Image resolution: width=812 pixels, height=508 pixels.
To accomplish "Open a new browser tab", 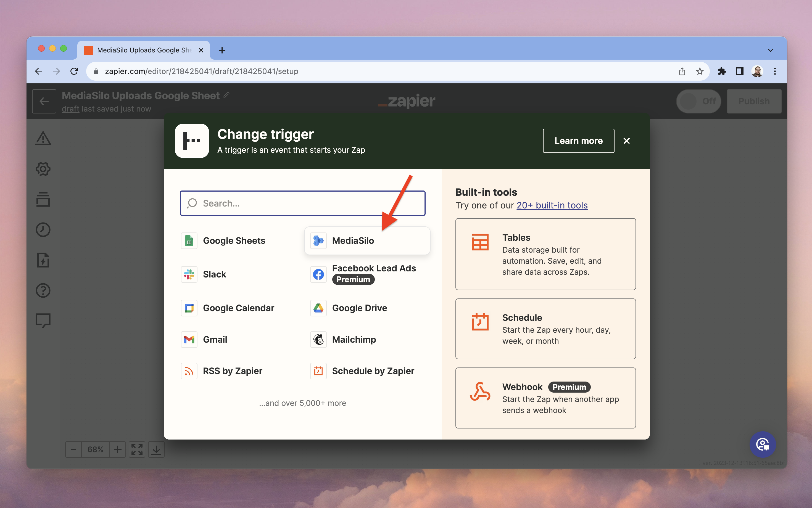I will pyautogui.click(x=222, y=51).
